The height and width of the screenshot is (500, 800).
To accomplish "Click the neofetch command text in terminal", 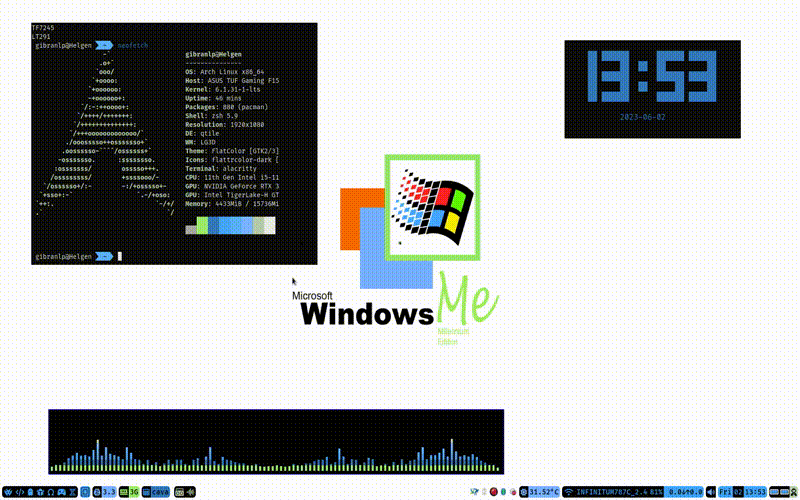I will click(x=133, y=45).
